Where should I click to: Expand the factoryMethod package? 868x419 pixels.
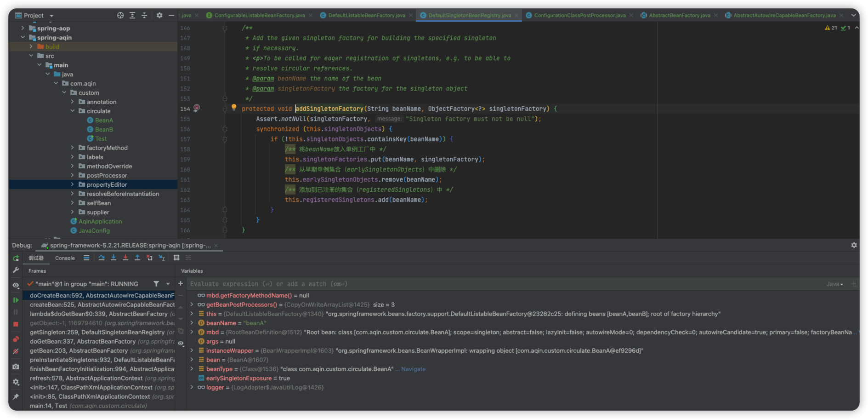tap(72, 148)
